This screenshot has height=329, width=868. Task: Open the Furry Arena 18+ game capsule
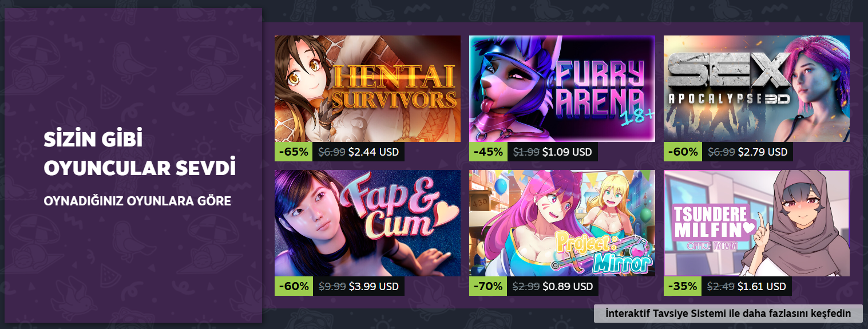(x=562, y=89)
